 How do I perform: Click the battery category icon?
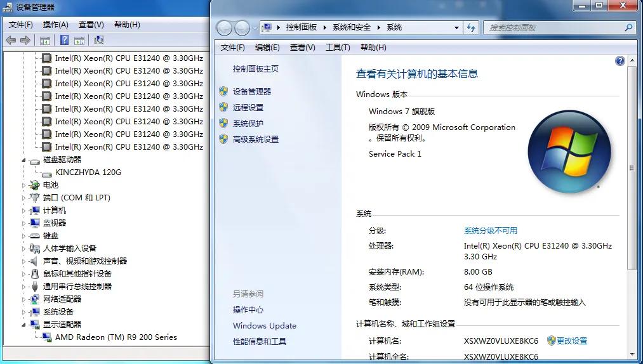(35, 185)
